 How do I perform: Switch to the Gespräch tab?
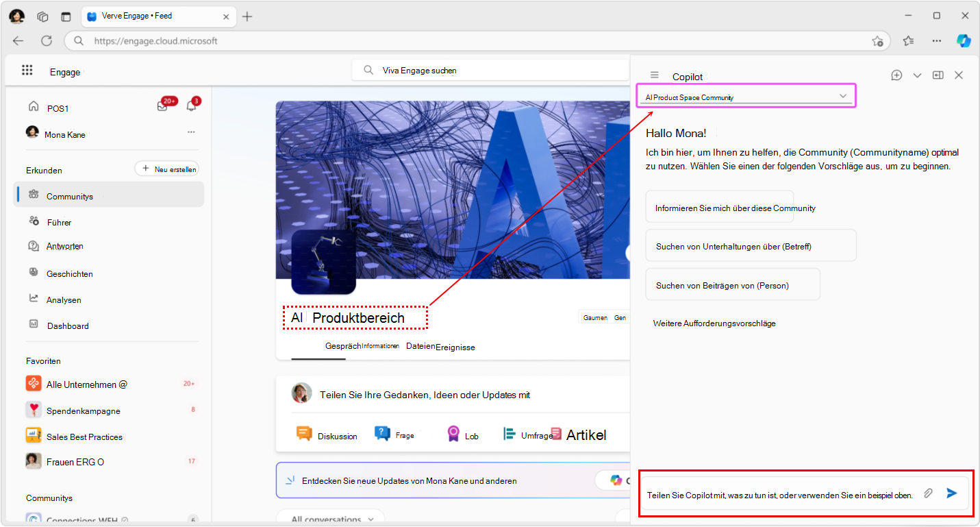(x=343, y=346)
